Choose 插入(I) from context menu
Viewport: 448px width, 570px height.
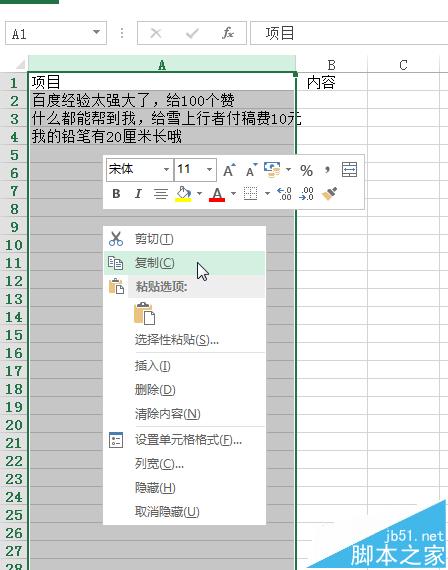pyautogui.click(x=185, y=366)
